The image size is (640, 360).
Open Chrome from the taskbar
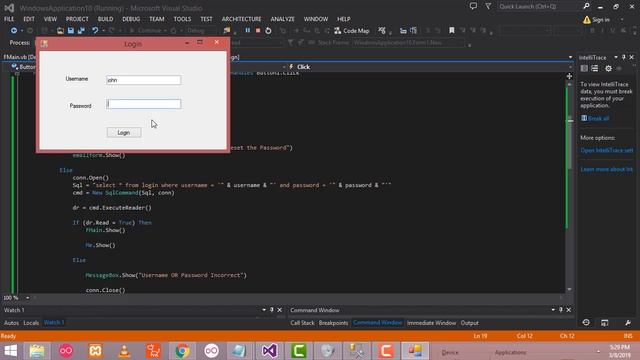182,351
